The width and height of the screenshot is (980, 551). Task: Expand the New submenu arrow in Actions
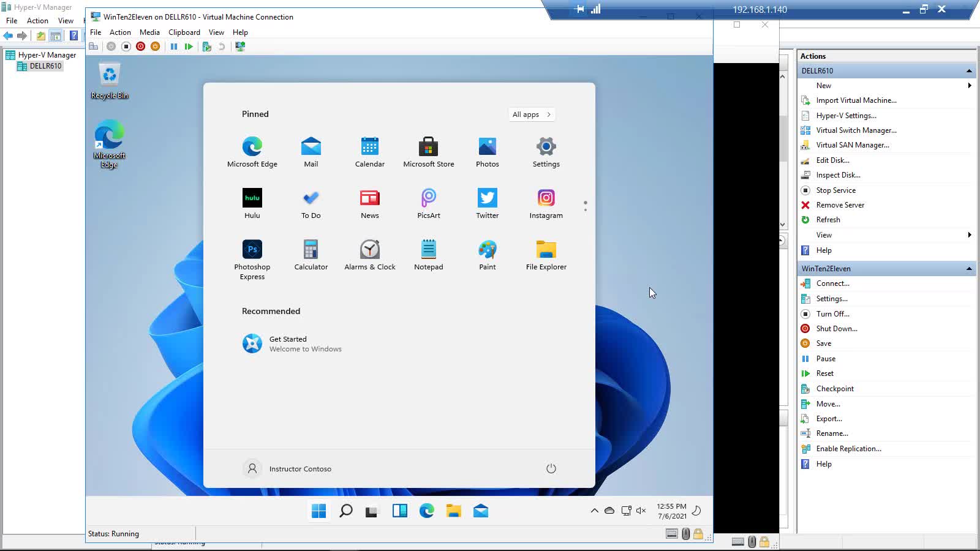tap(970, 86)
